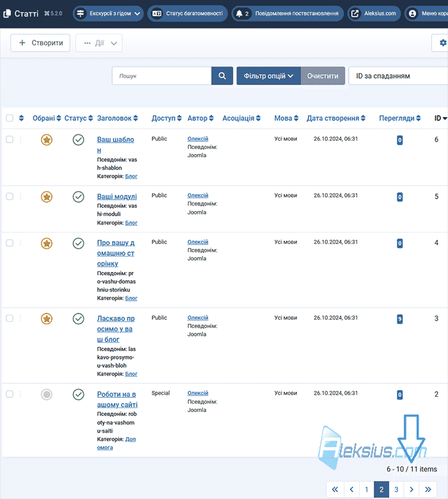Open Статус багатомовності panel

[188, 13]
